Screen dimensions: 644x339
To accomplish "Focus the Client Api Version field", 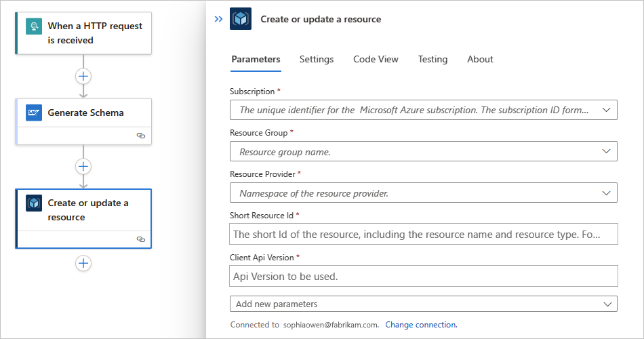I will (424, 276).
